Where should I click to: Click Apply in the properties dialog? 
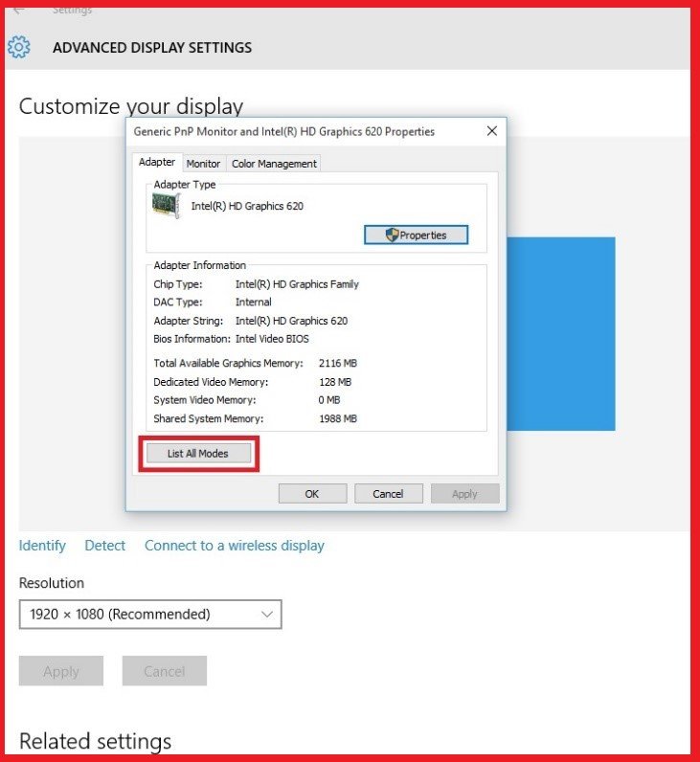coord(464,494)
